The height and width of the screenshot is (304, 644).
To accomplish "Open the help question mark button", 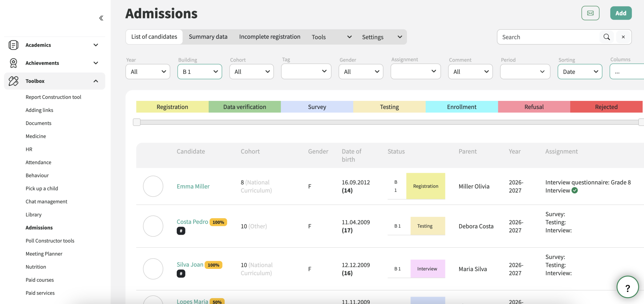I will click(628, 287).
